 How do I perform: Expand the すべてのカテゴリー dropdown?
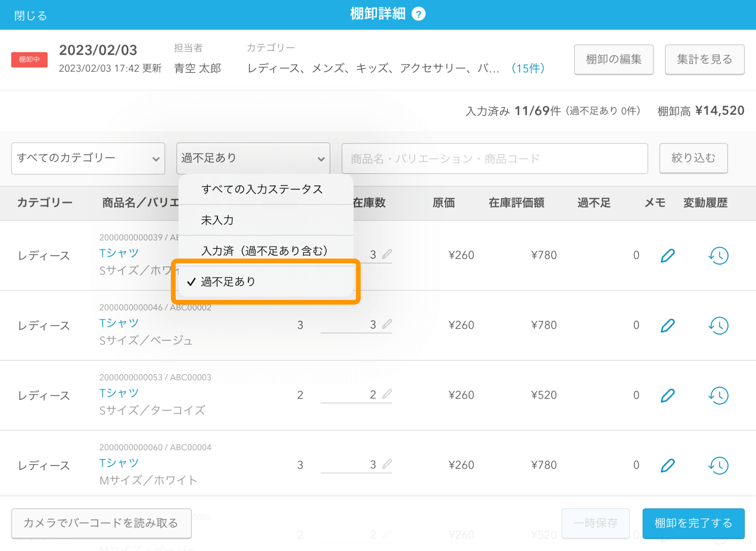point(88,158)
